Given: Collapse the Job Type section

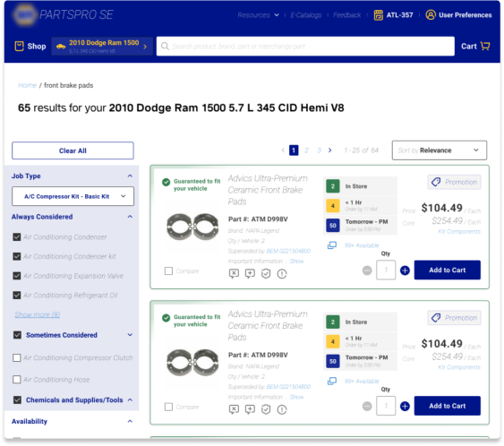Looking at the screenshot, I should point(130,176).
